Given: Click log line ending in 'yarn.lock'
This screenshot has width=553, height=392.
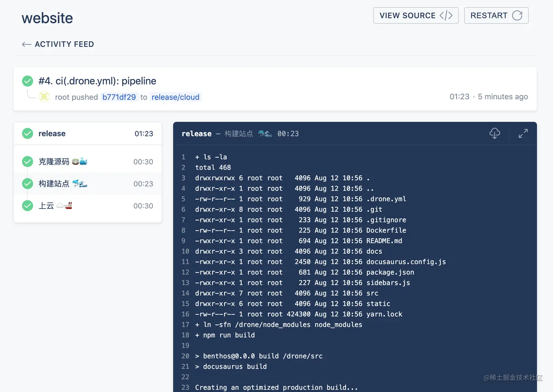Looking at the screenshot, I should coord(298,314).
